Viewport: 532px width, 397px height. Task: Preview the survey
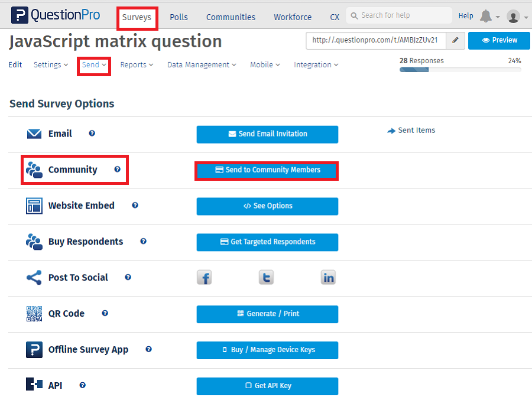pyautogui.click(x=499, y=40)
